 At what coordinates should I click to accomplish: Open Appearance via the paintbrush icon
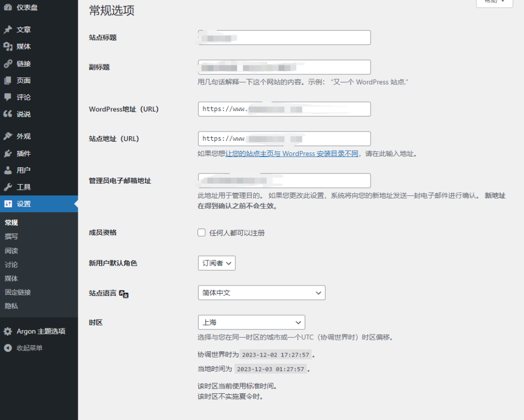[x=8, y=136]
